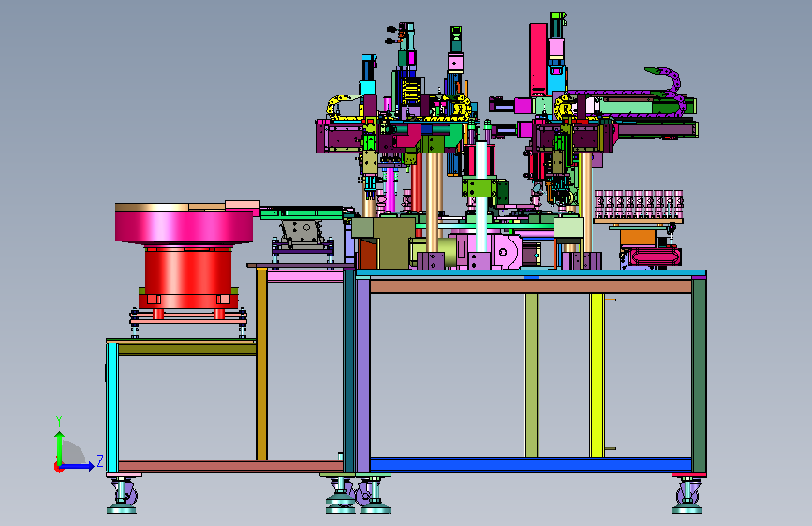Select the row of pink parts on the tray

point(639,203)
